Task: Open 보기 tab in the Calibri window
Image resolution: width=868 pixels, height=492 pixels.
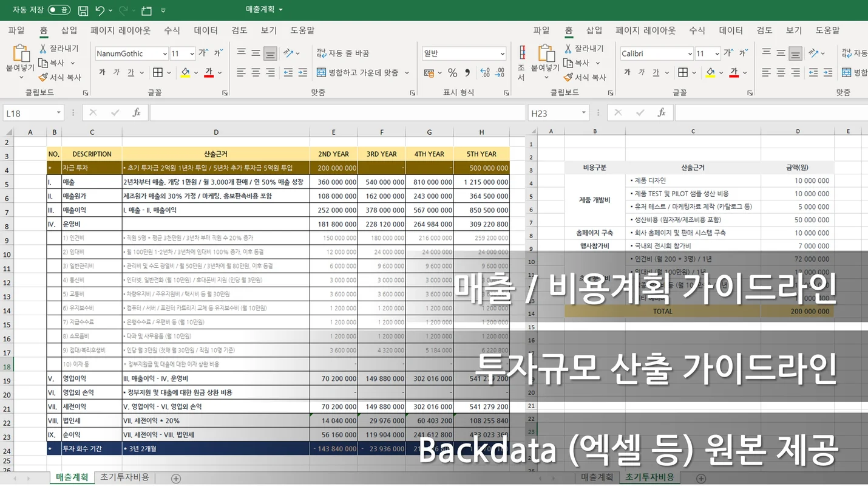Action: click(x=794, y=30)
